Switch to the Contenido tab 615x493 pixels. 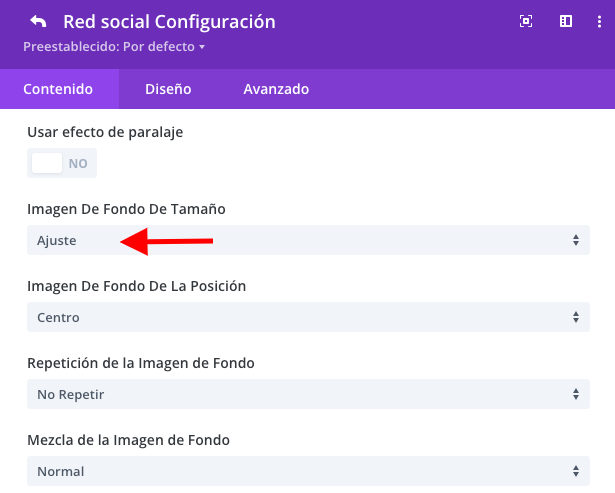click(x=59, y=89)
